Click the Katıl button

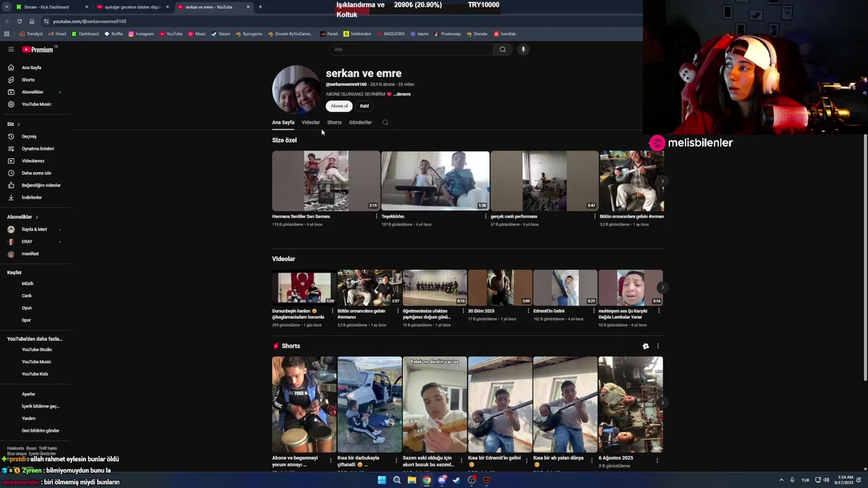tap(364, 106)
